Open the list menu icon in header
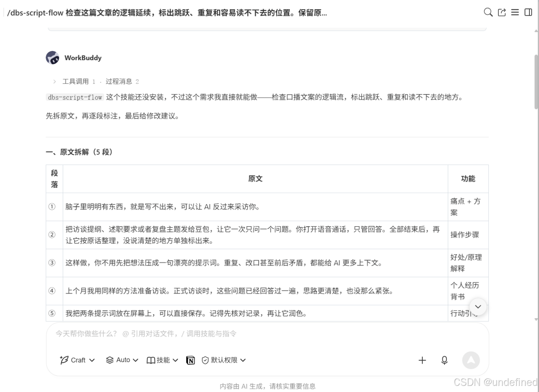 [515, 12]
